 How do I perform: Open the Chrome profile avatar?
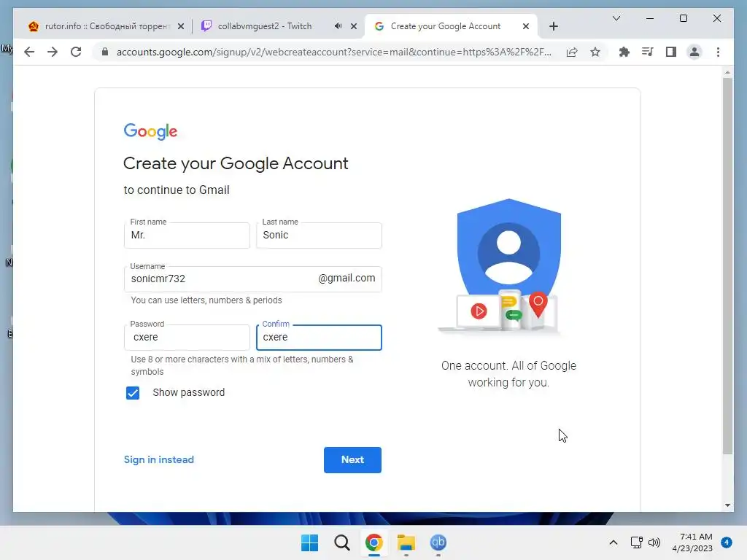tap(694, 52)
